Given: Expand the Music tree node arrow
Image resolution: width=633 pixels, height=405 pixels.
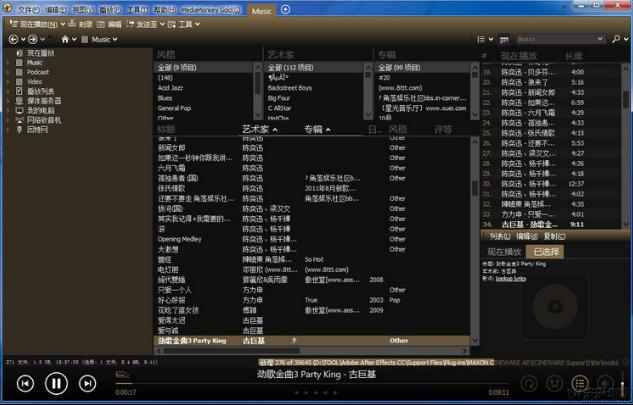Looking at the screenshot, I should pos(8,62).
